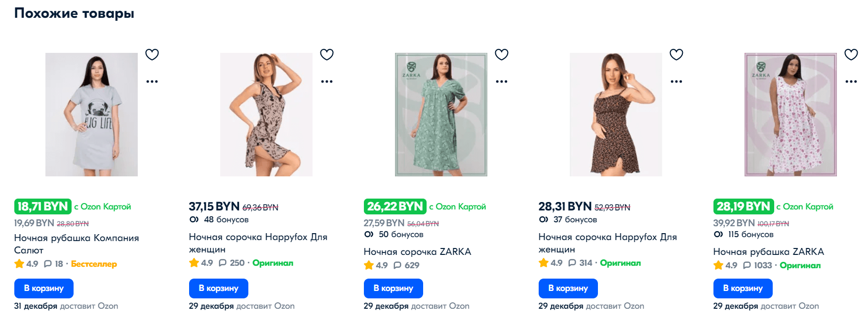
Task: Favorite the Pug Life nightshirt with heart icon
Action: pos(152,54)
